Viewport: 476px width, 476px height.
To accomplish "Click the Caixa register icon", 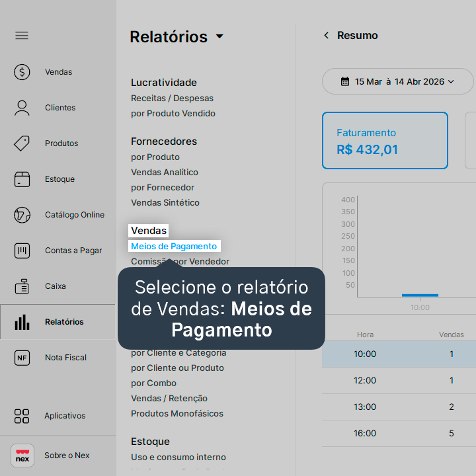I will [x=22, y=286].
